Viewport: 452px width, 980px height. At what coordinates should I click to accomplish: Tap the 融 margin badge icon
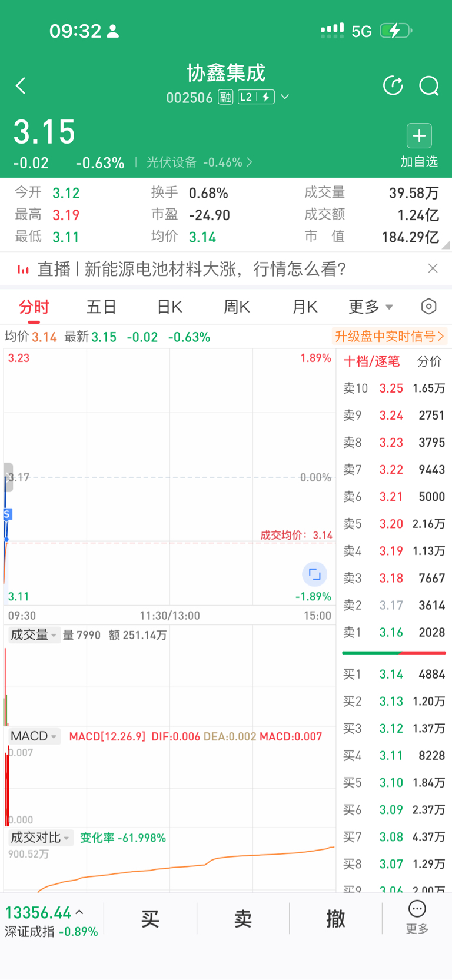225,97
